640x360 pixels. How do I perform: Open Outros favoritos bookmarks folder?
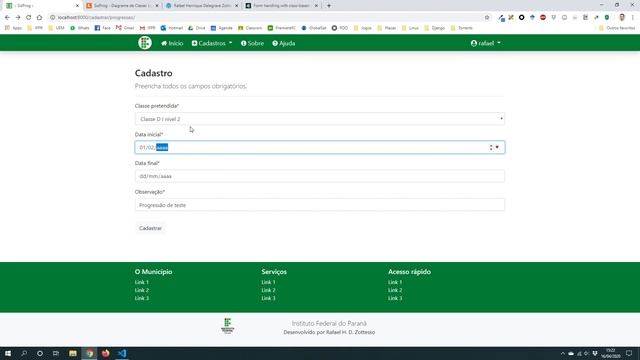click(x=617, y=28)
